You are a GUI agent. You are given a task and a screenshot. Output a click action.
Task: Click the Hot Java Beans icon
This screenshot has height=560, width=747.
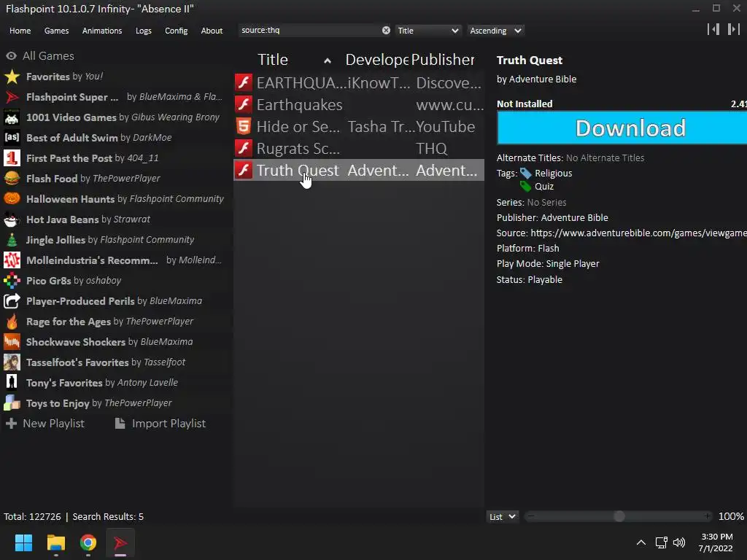(12, 219)
